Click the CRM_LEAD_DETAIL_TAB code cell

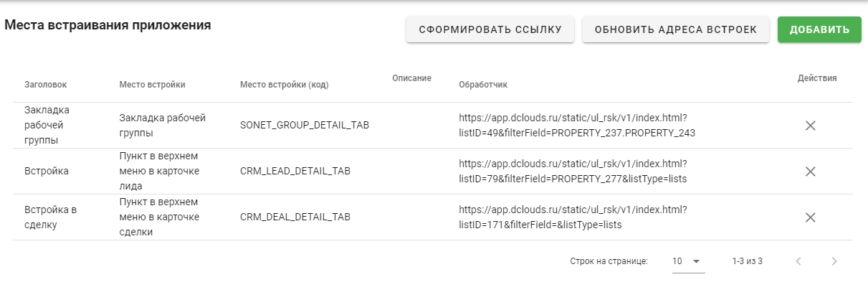tap(295, 172)
